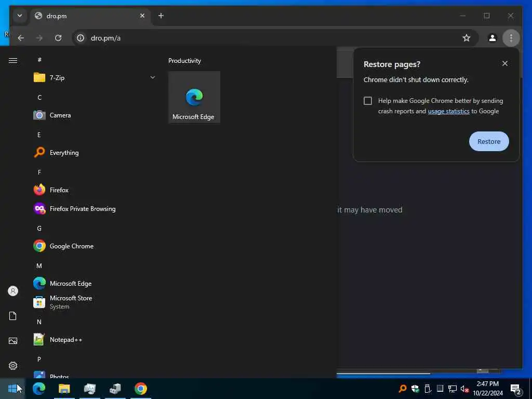Viewport: 532px width, 399px height.
Task: Go back in Chrome
Action: coord(21,38)
